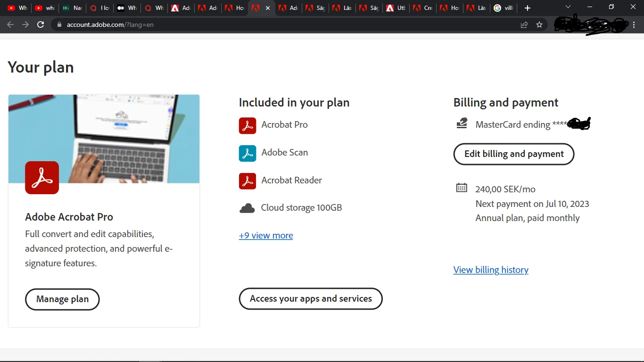Open a new browser tab with plus icon
The image size is (644, 362).
pyautogui.click(x=528, y=8)
